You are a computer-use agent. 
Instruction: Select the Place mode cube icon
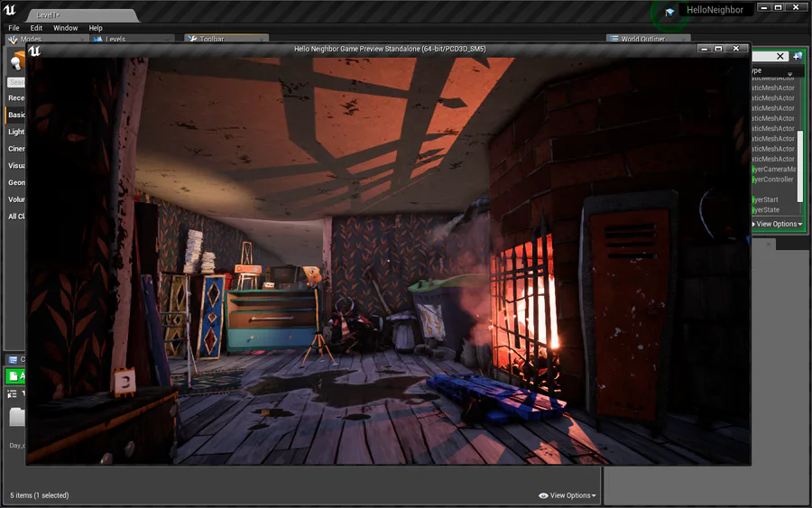pyautogui.click(x=18, y=60)
